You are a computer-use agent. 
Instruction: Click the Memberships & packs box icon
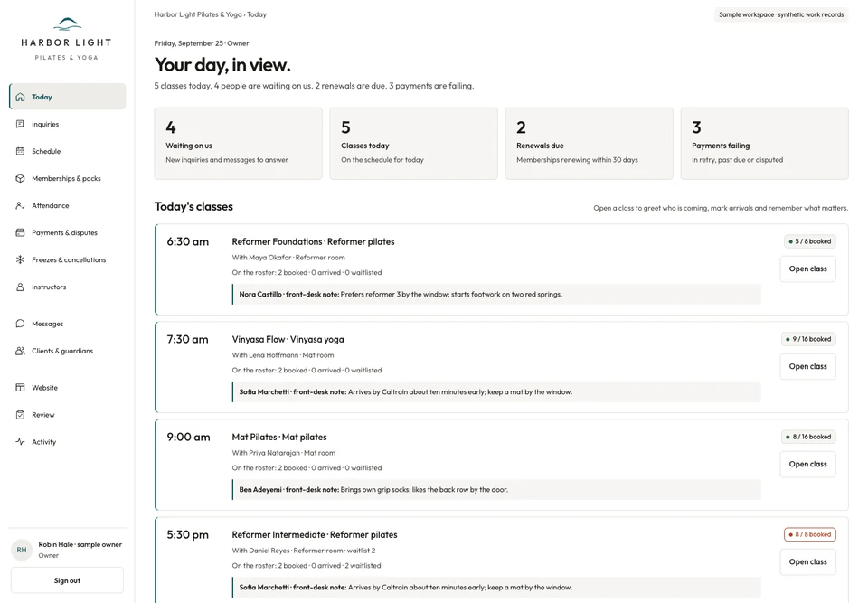pyautogui.click(x=21, y=178)
